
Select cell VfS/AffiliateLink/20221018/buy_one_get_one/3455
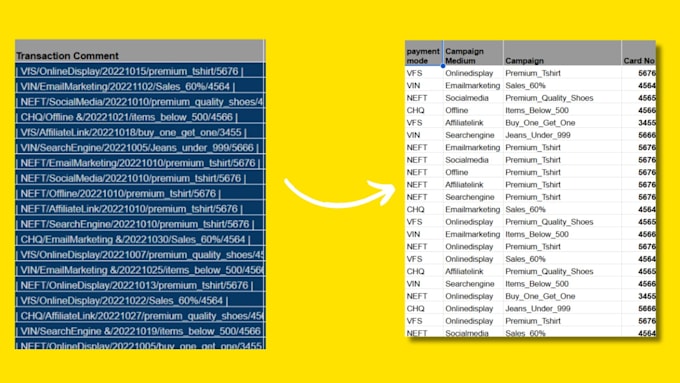[140, 132]
